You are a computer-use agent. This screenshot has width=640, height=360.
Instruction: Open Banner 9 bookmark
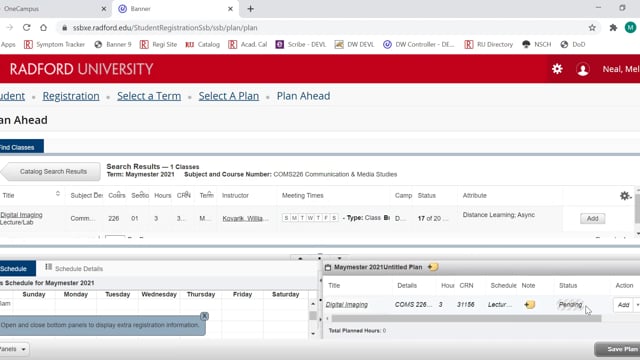click(x=113, y=44)
